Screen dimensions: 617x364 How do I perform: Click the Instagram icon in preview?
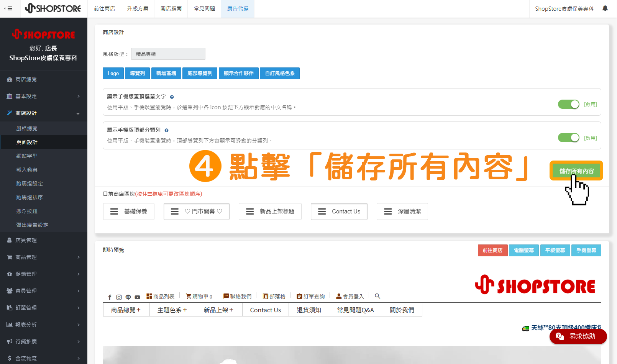pos(119,297)
